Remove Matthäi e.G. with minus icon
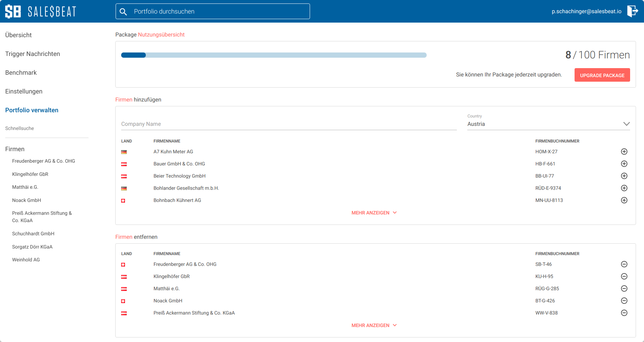The height and width of the screenshot is (342, 644). tap(624, 288)
